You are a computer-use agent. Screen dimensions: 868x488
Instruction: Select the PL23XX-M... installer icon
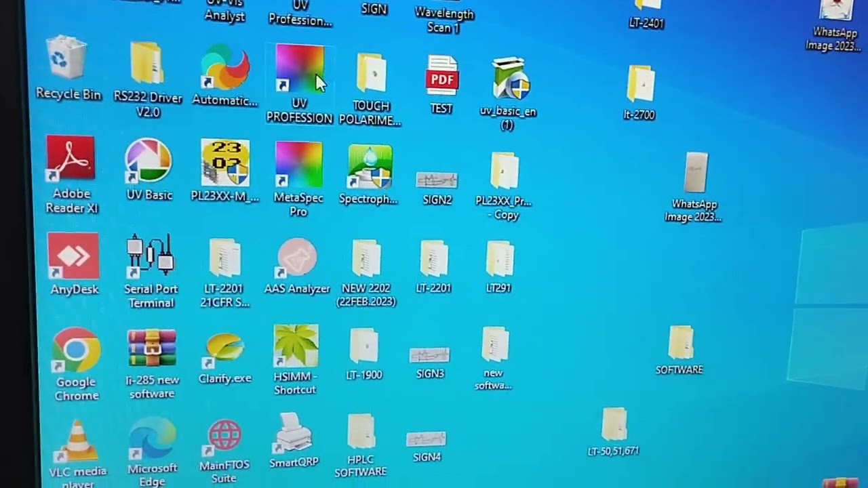point(224,163)
